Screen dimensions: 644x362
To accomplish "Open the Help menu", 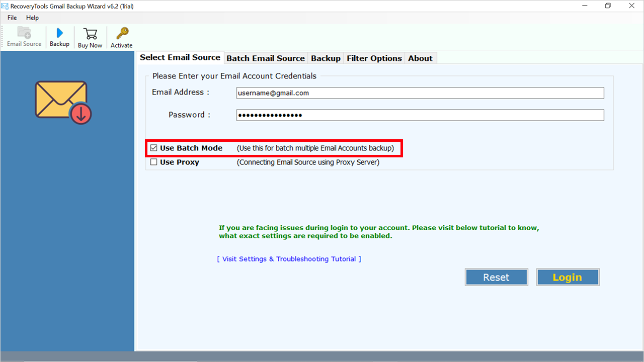I will 32,18.
